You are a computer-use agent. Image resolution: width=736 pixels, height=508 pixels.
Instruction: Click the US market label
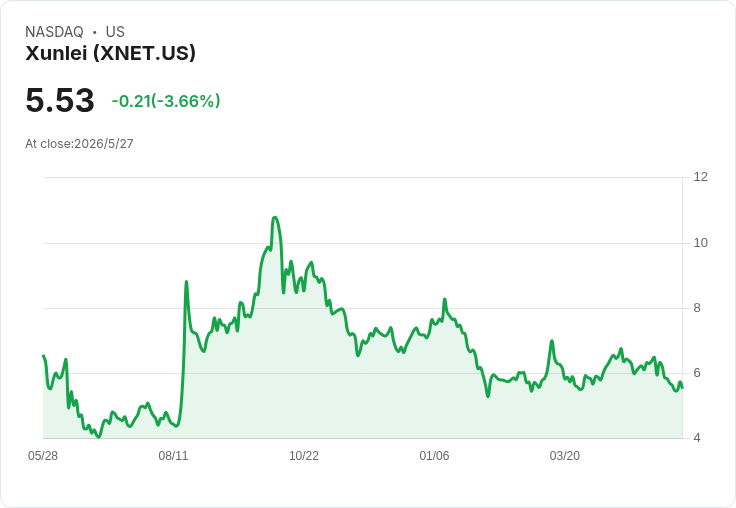115,32
